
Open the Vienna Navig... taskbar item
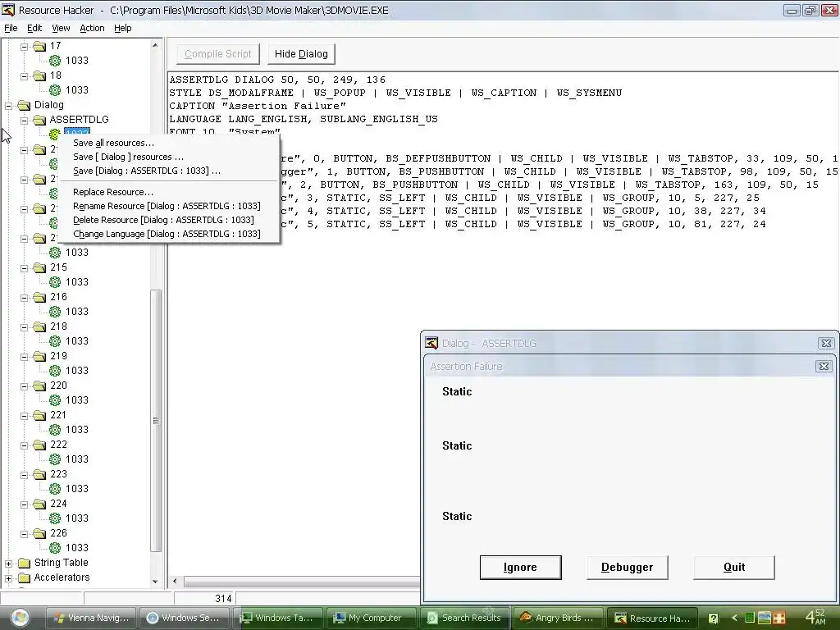pos(91,618)
